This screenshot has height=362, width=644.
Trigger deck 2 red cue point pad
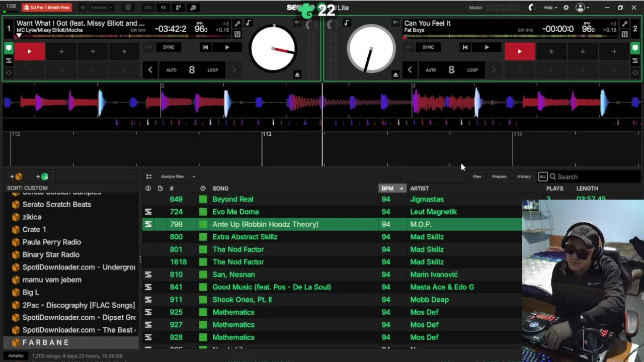[520, 51]
